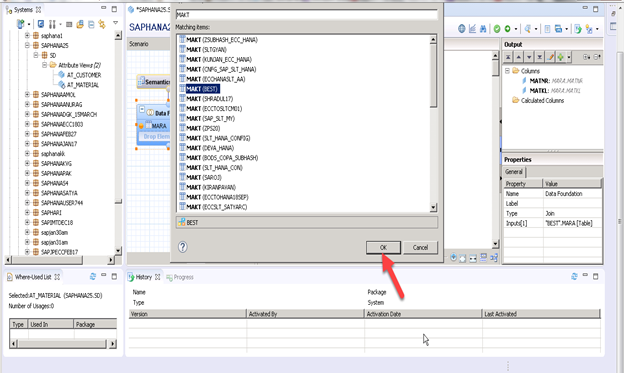Image resolution: width=624 pixels, height=373 pixels.
Task: Click the data preview magnifier icon
Action: point(528,29)
